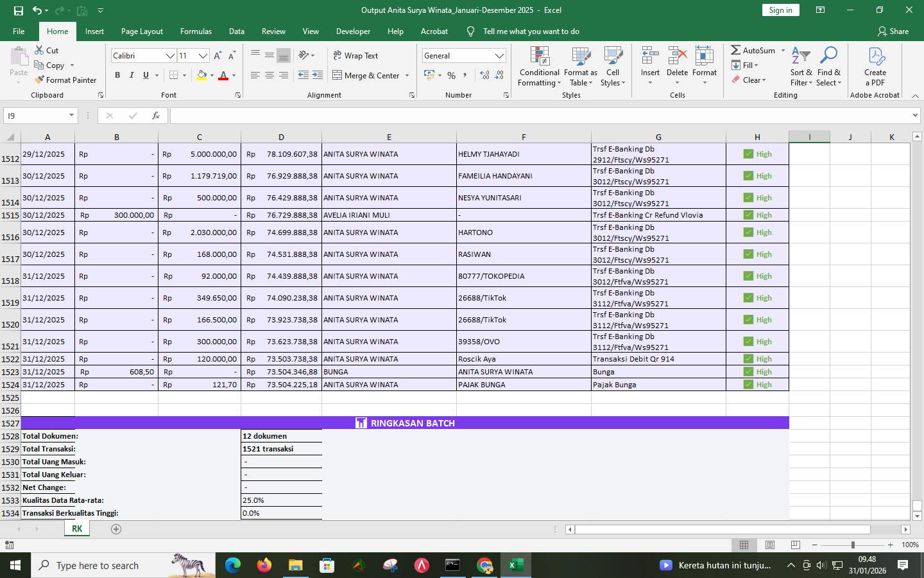
Task: Apply the AutoSum function
Action: [755, 50]
